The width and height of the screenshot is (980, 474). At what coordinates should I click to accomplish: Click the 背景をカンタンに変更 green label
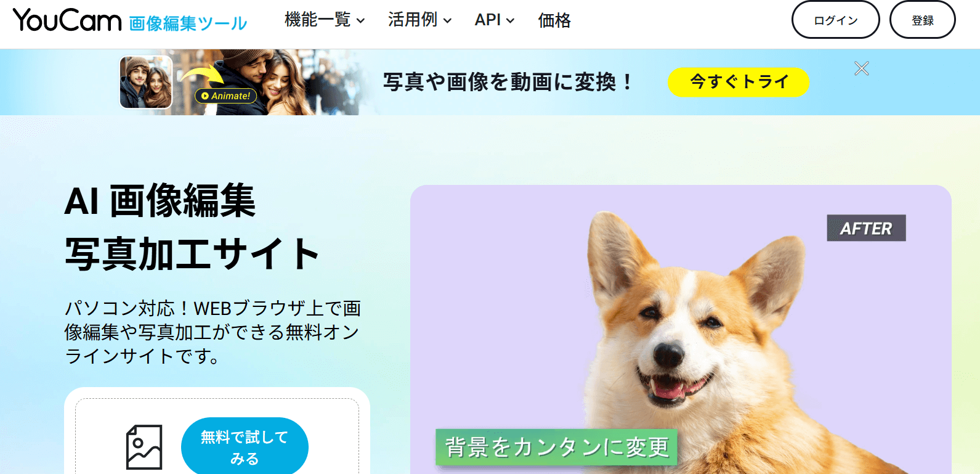(556, 447)
